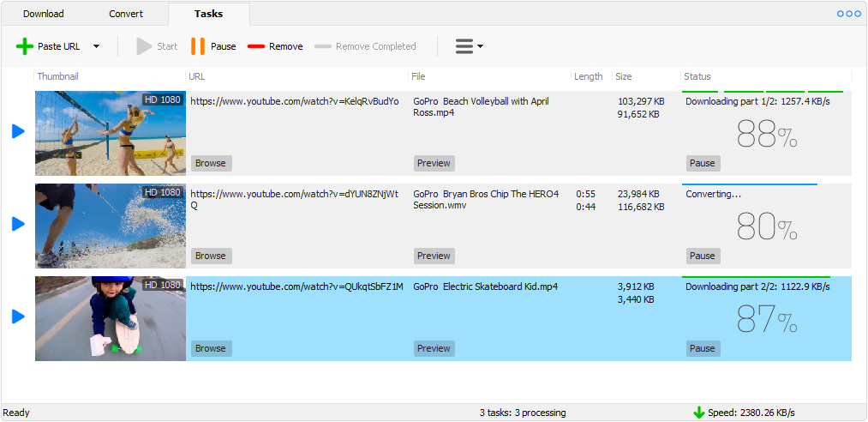The image size is (868, 422).
Task: Click the blue converting progress bar
Action: pos(749,184)
